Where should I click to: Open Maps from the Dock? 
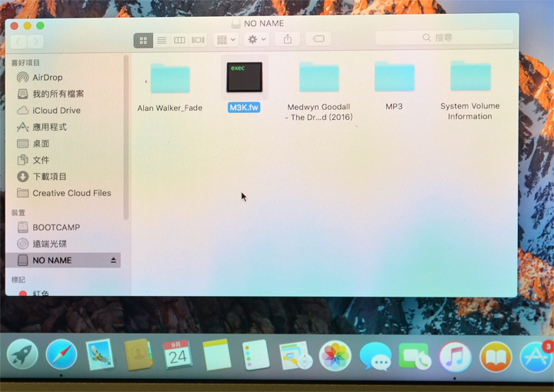(x=295, y=355)
